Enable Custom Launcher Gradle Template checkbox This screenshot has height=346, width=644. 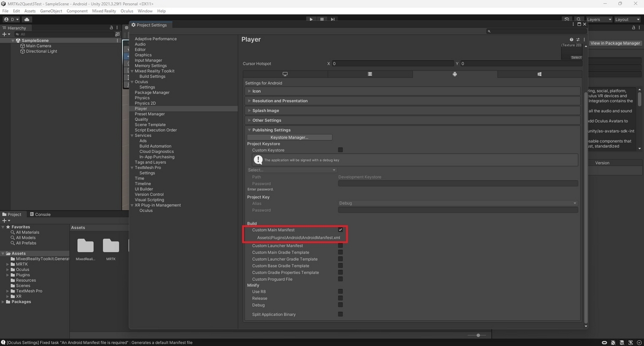click(340, 259)
